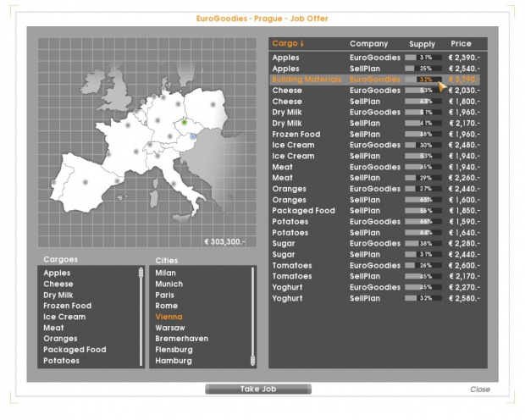Sort the list by Company column

click(368, 43)
